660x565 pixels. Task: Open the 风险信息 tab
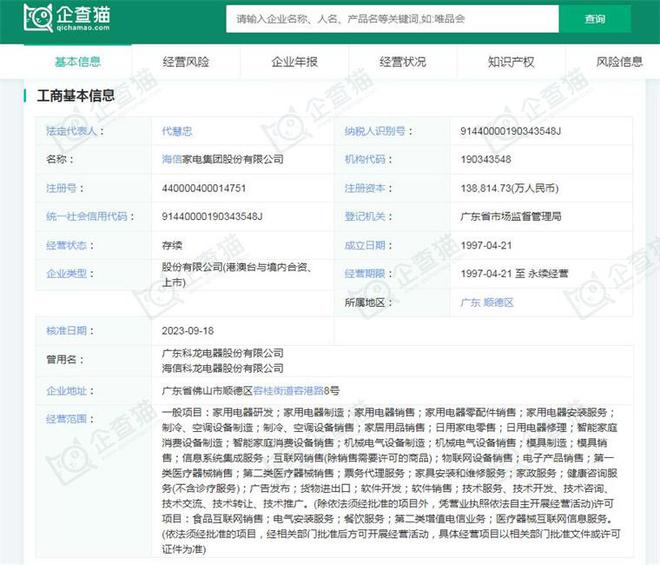tap(619, 62)
